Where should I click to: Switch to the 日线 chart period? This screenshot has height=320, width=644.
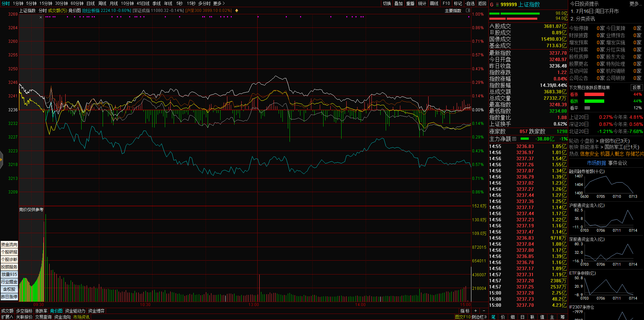pyautogui.click(x=91, y=3)
